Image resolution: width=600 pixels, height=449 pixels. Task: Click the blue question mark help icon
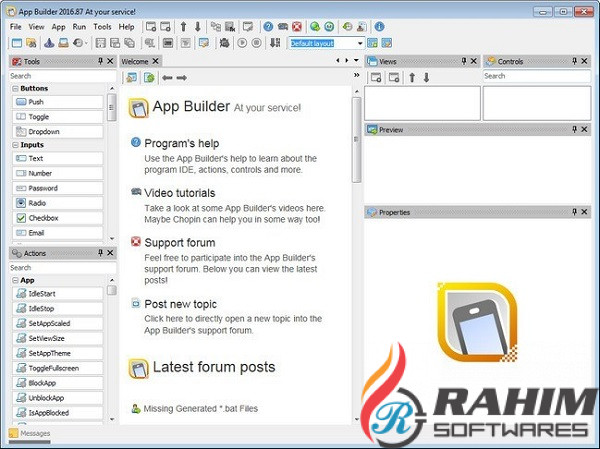pyautogui.click(x=268, y=27)
